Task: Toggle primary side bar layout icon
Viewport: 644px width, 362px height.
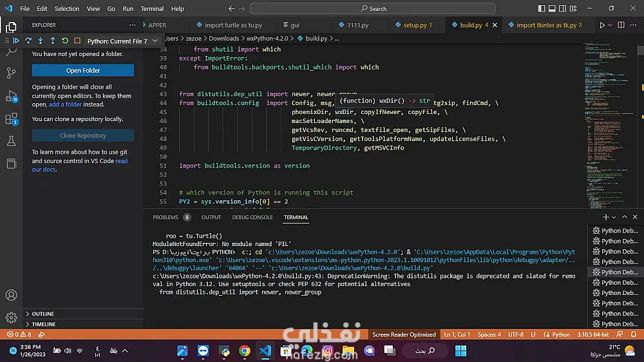Action: [x=542, y=8]
